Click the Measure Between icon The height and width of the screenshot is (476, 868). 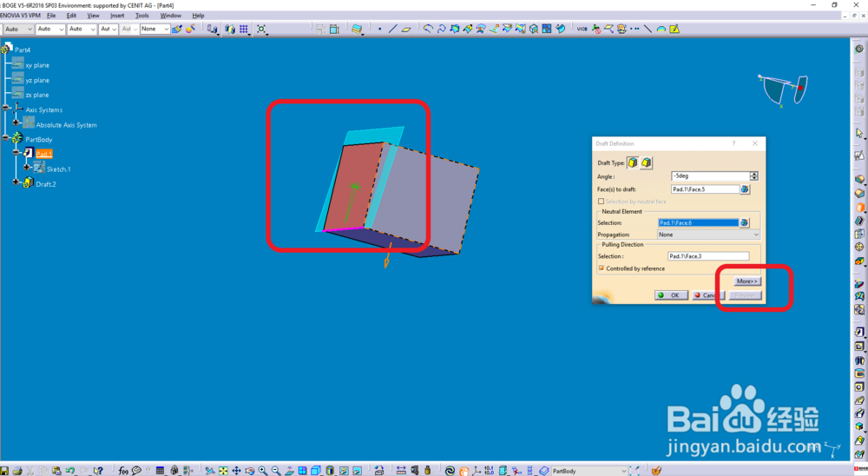[x=401, y=471]
